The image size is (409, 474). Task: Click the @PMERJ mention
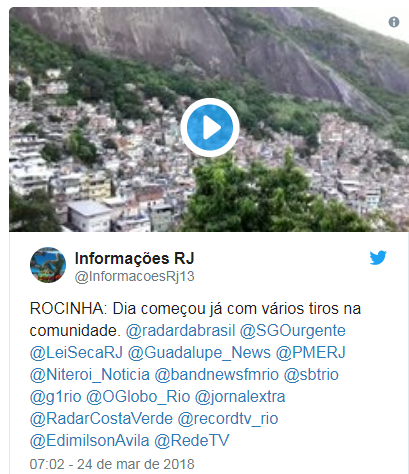pyautogui.click(x=310, y=353)
